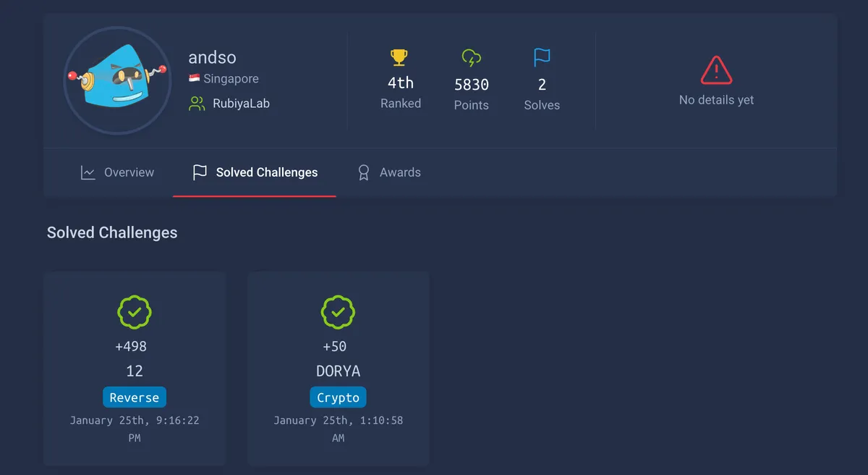
Task: Switch to the Awards tab
Action: click(x=389, y=172)
